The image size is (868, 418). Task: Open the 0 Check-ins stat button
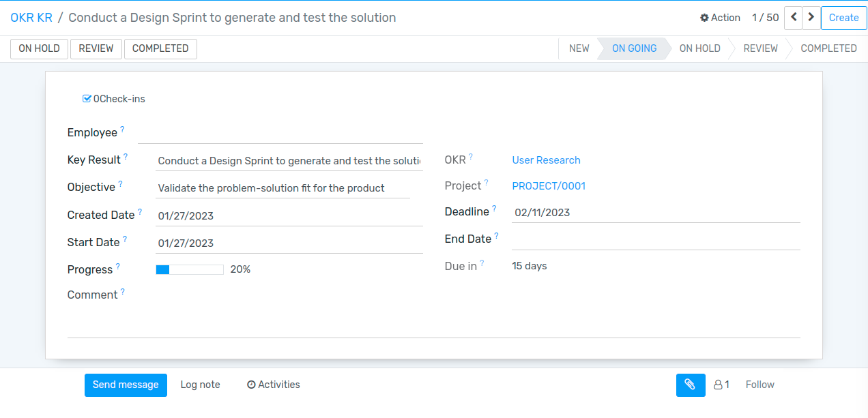coord(114,99)
